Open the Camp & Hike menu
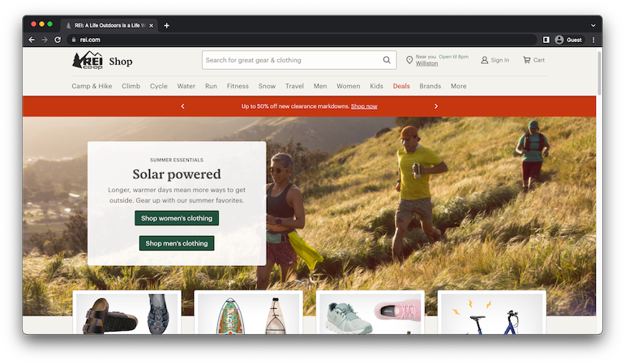 pyautogui.click(x=92, y=86)
